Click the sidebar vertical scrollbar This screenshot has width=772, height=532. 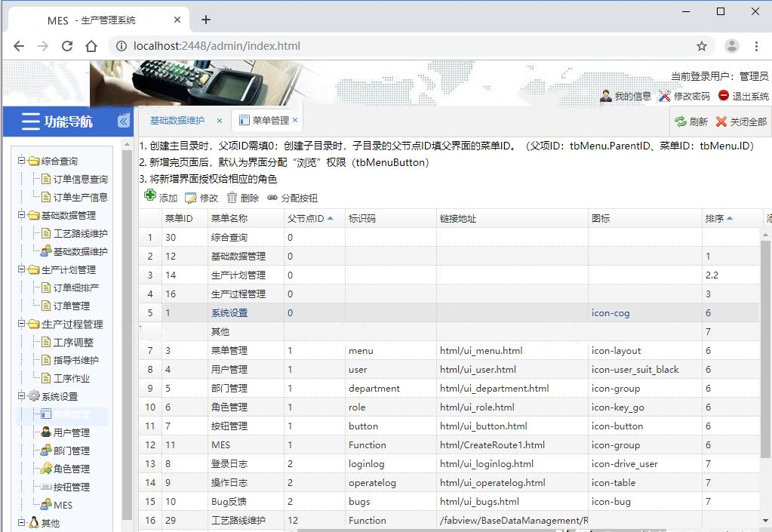[x=127, y=334]
